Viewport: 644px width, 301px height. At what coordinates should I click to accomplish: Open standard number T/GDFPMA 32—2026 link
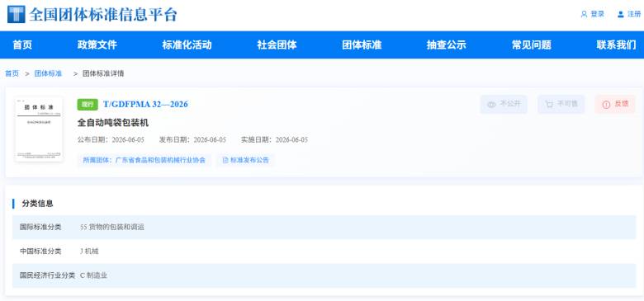point(145,105)
